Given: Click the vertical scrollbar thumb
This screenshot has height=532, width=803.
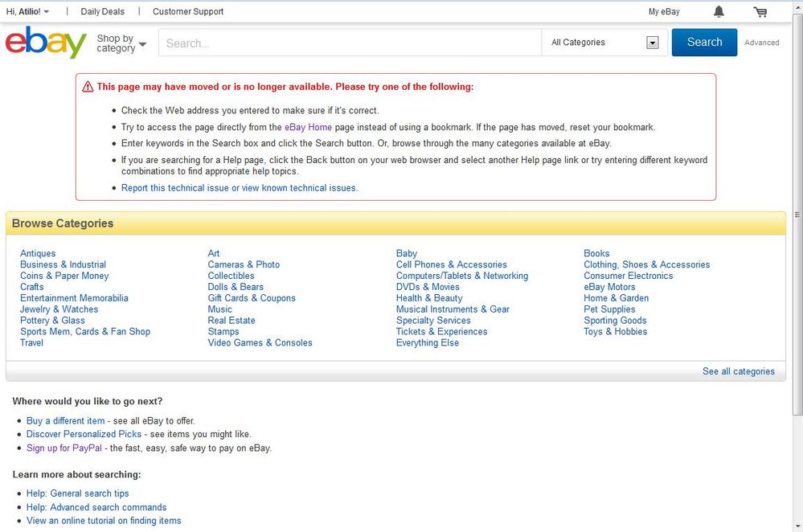Looking at the screenshot, I should coord(797,215).
